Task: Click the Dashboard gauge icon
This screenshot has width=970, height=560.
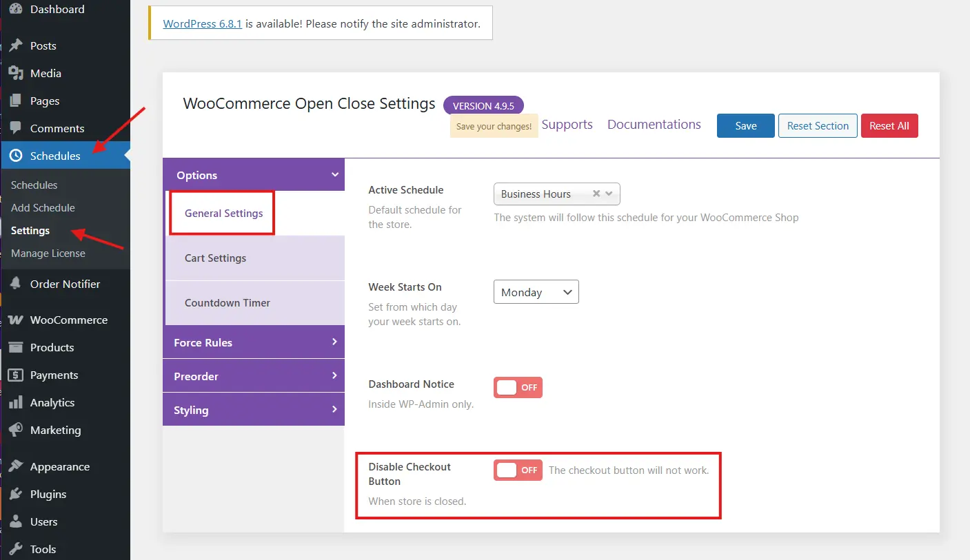Action: pos(16,10)
